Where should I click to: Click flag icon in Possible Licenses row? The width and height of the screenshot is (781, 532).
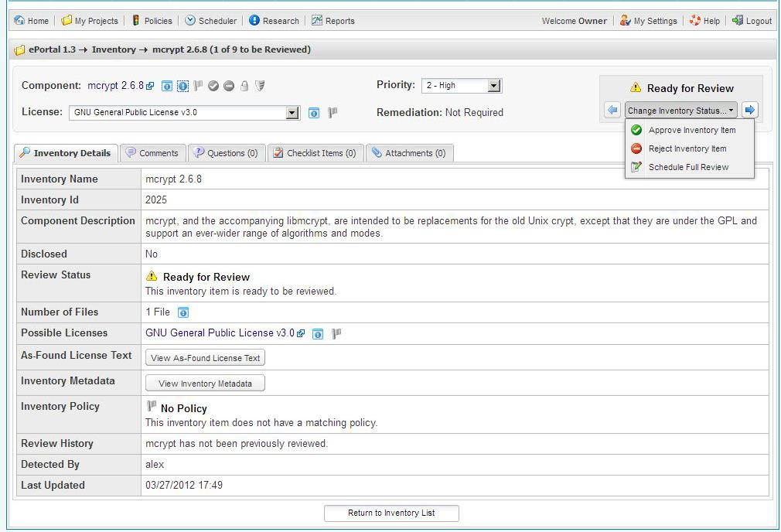tap(336, 334)
